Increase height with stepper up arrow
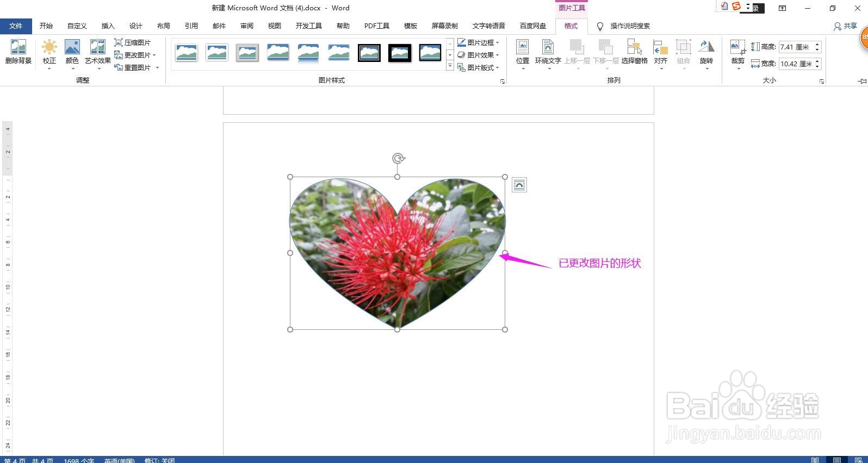868x463 pixels. coord(817,45)
